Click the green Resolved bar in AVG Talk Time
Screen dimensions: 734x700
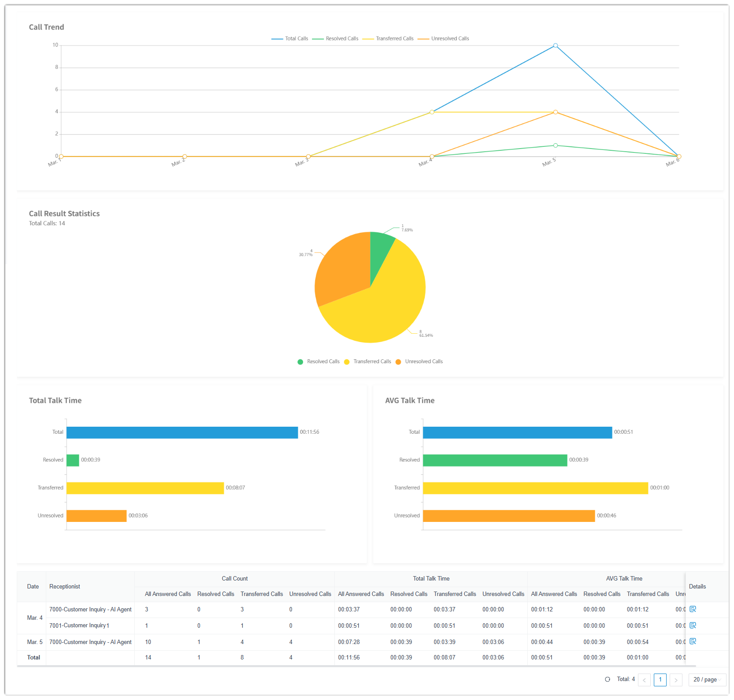click(x=495, y=460)
